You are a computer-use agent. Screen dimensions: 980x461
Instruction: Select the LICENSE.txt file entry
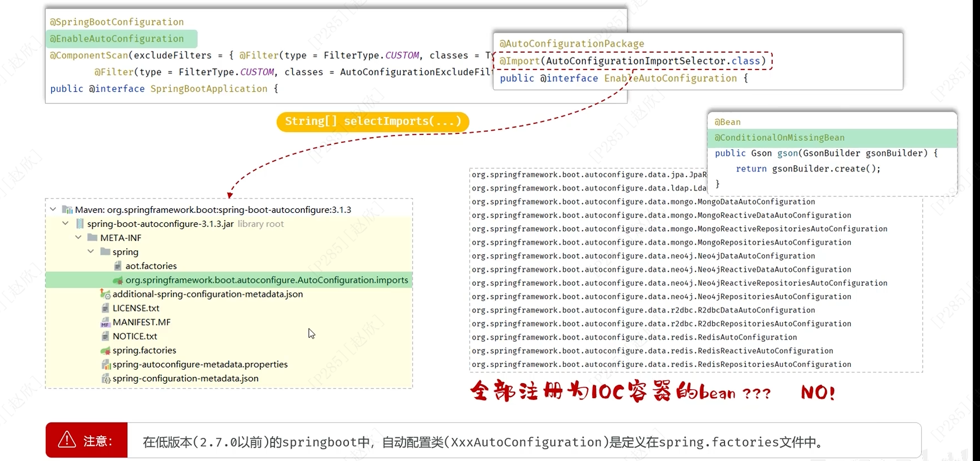pos(136,308)
